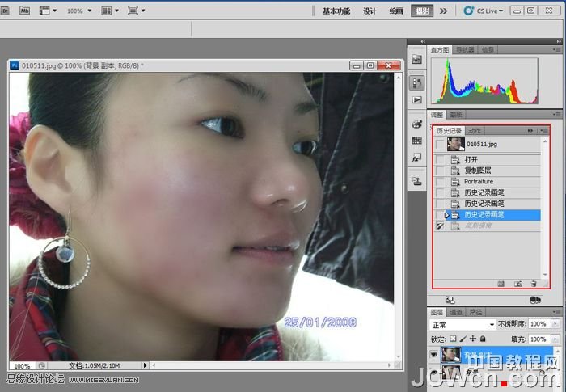The width and height of the screenshot is (566, 392).
Task: Create new document from current state
Action: pos(501,284)
